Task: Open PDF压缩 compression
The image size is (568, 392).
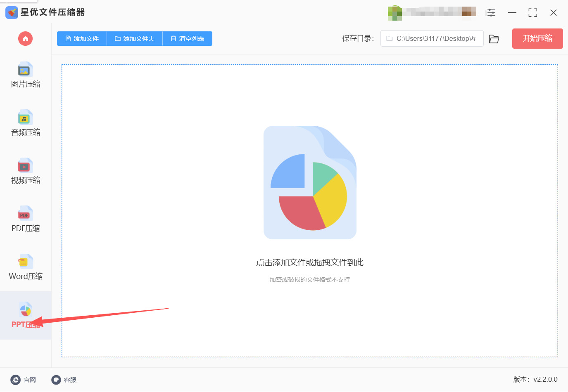Action: click(26, 220)
